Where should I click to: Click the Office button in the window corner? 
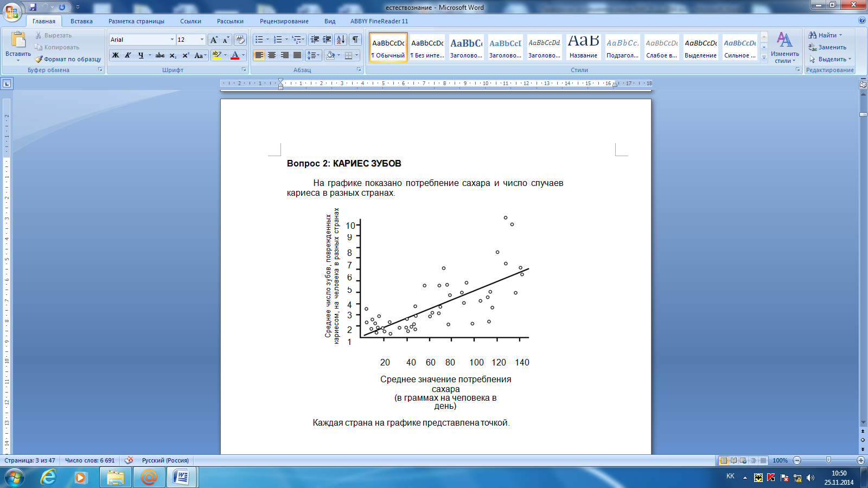(12, 11)
